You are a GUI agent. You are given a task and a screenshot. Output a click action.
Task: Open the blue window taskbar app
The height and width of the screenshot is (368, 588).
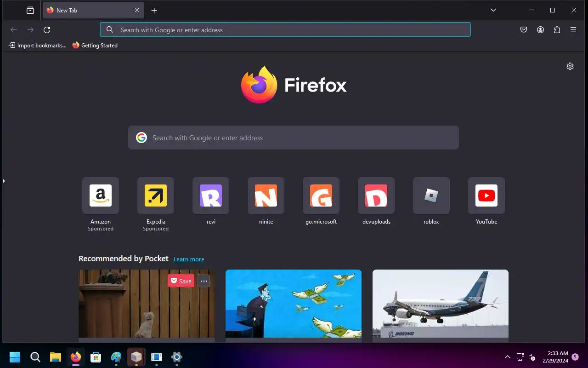(x=157, y=357)
